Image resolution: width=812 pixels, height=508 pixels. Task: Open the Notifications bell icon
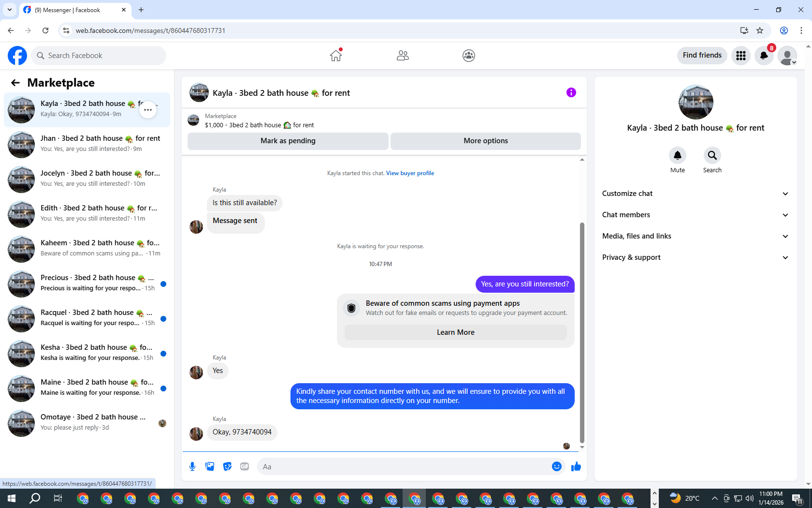(x=764, y=56)
